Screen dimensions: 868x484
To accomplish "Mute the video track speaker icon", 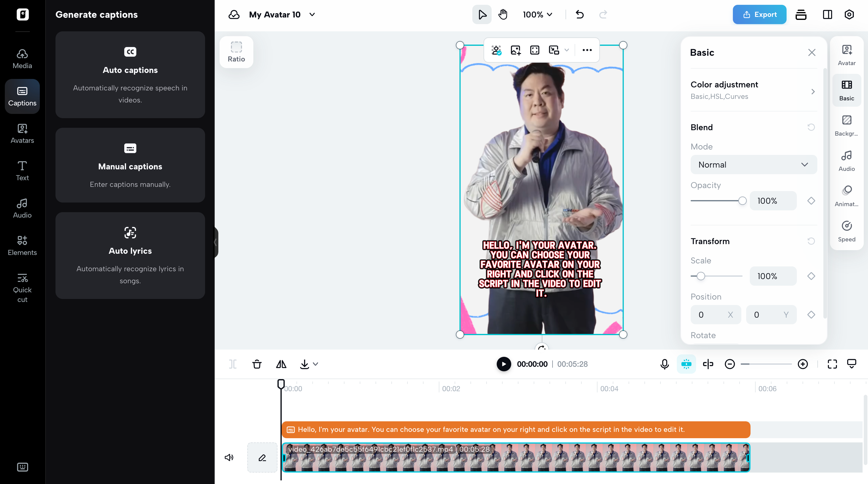I will point(229,457).
